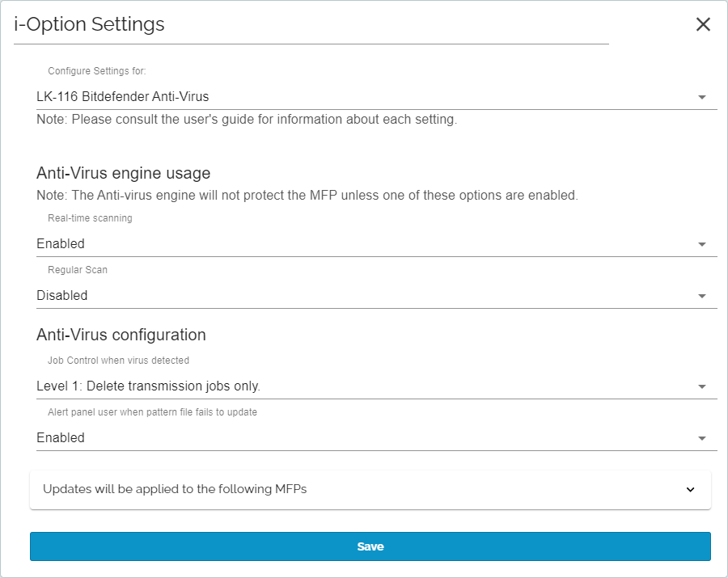The height and width of the screenshot is (578, 728).
Task: Click Enabled value under Alert panel user setting
Action: click(x=61, y=437)
